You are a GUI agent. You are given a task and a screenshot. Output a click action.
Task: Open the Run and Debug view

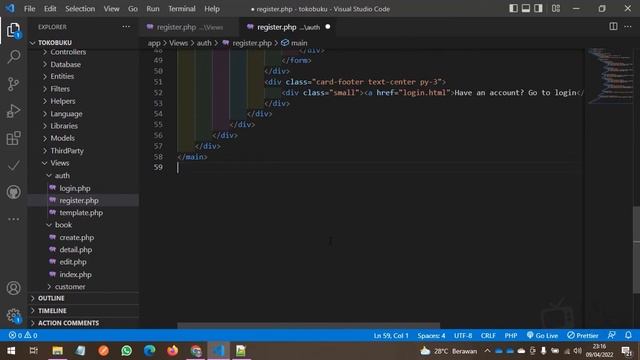click(x=13, y=111)
